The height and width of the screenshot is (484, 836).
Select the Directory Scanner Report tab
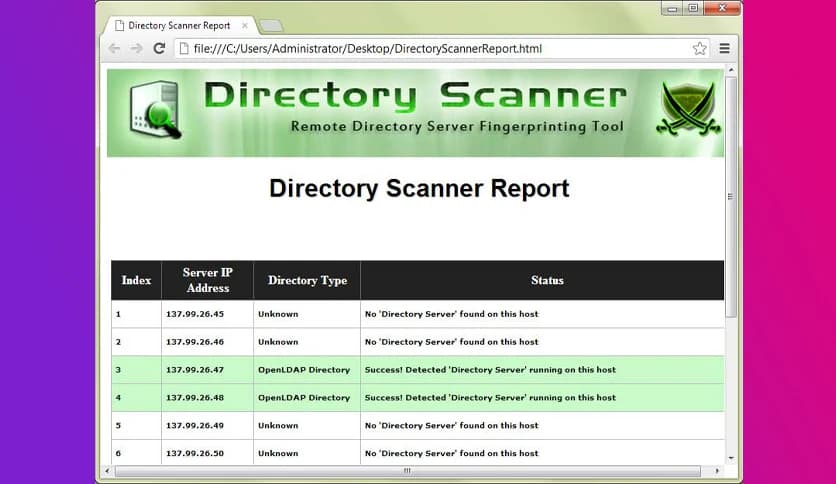coord(179,26)
